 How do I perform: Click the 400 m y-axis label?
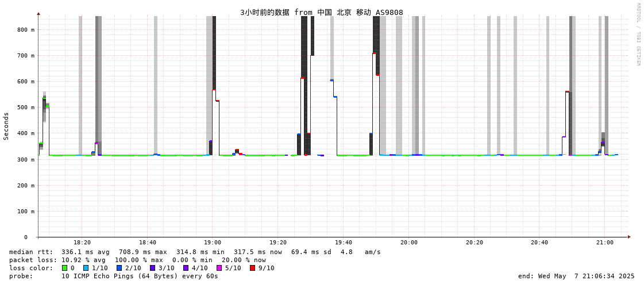tap(26, 133)
